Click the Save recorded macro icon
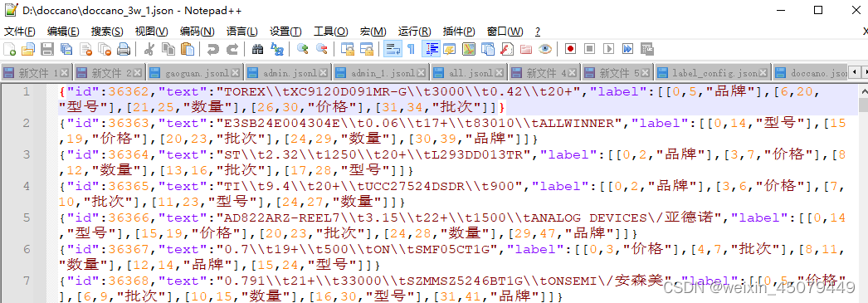The height and width of the screenshot is (303, 868). click(647, 49)
